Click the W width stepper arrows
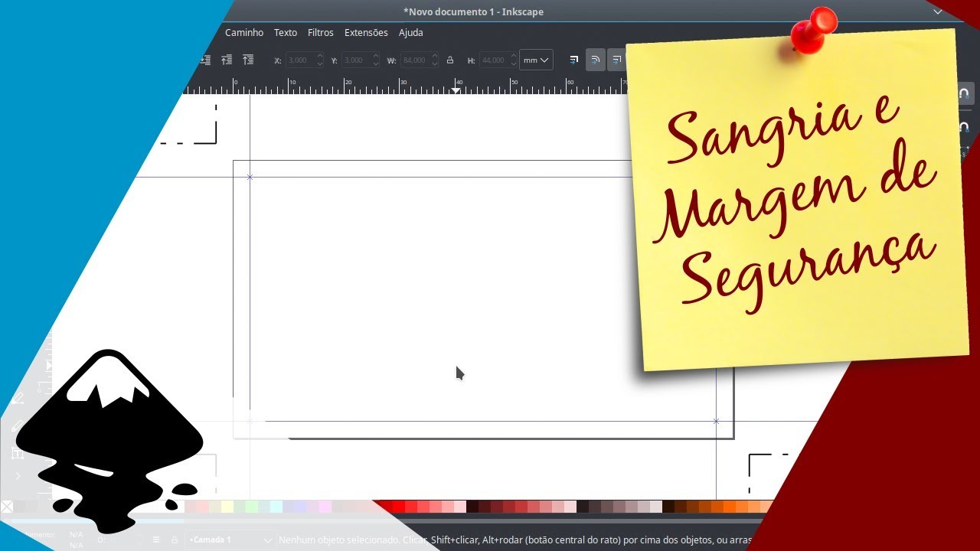Viewport: 980px width, 551px height. [435, 60]
